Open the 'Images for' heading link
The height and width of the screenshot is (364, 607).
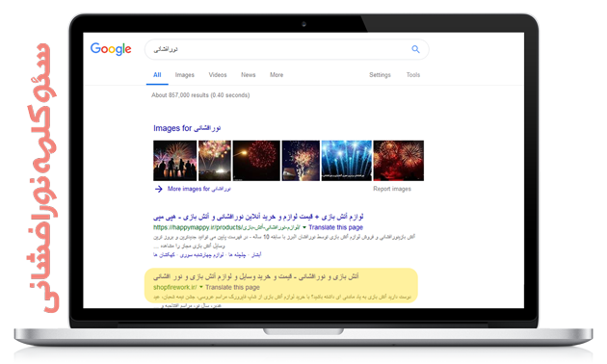click(x=187, y=128)
